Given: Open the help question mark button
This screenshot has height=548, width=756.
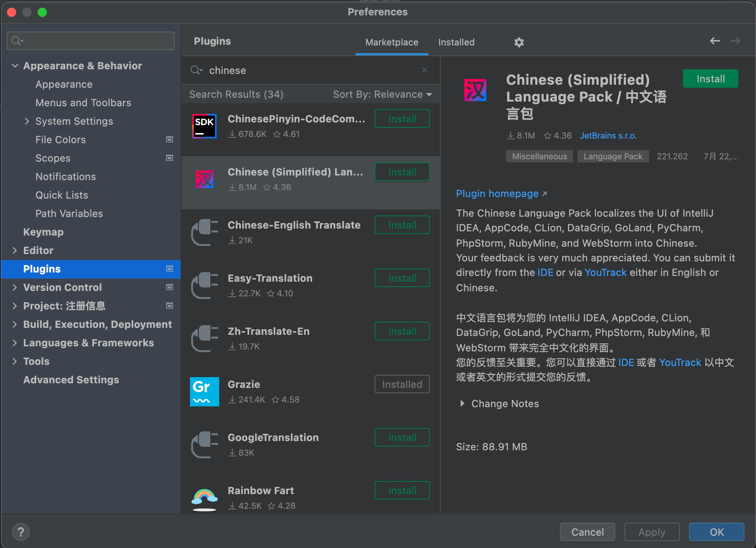Looking at the screenshot, I should click(21, 532).
